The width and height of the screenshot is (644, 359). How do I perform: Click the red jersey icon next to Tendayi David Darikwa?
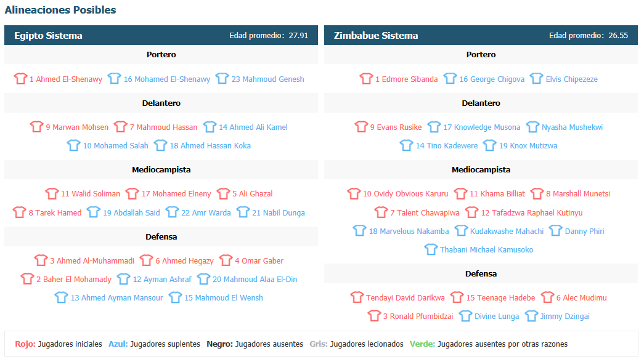(357, 297)
